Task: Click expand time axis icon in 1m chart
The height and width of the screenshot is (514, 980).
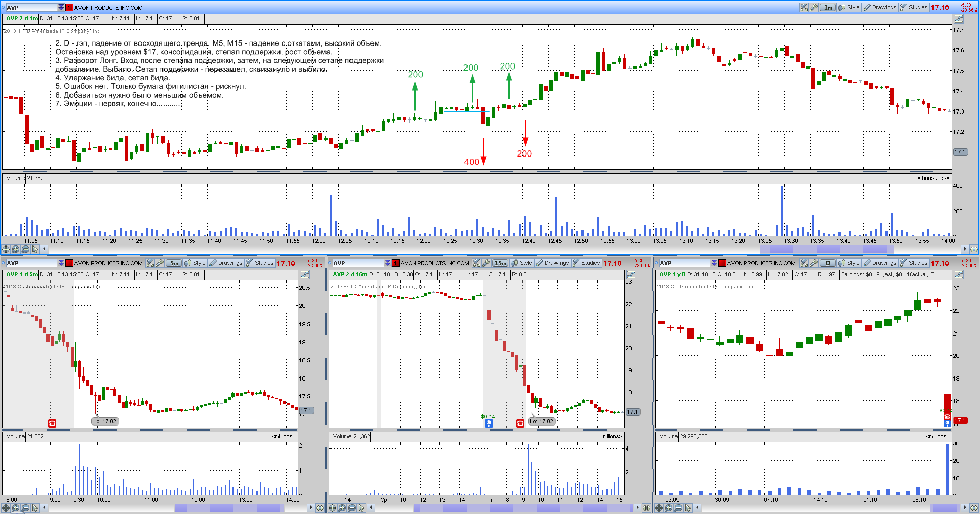Action: [x=974, y=249]
